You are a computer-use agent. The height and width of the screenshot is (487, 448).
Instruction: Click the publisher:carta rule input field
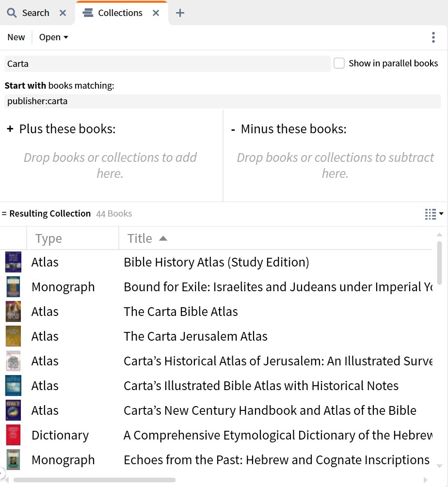[x=223, y=101]
